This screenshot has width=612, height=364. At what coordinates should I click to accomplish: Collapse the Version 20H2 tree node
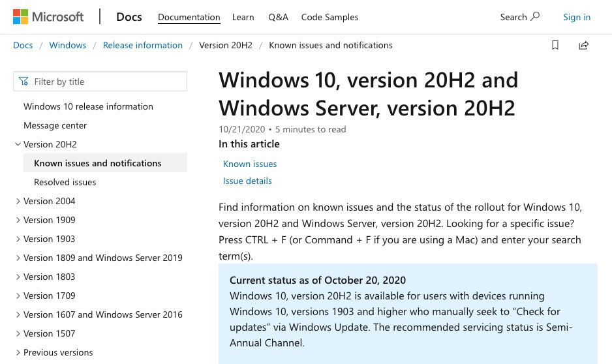18,144
